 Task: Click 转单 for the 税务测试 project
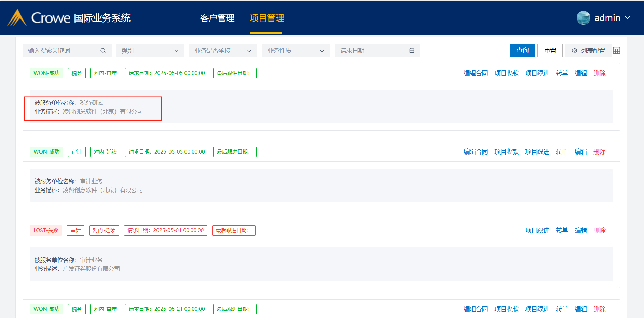562,73
